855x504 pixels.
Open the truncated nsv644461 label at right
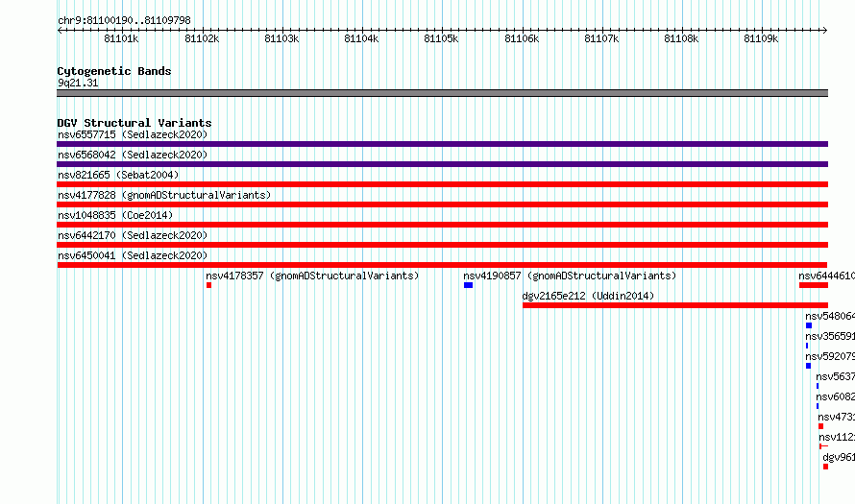pos(826,276)
